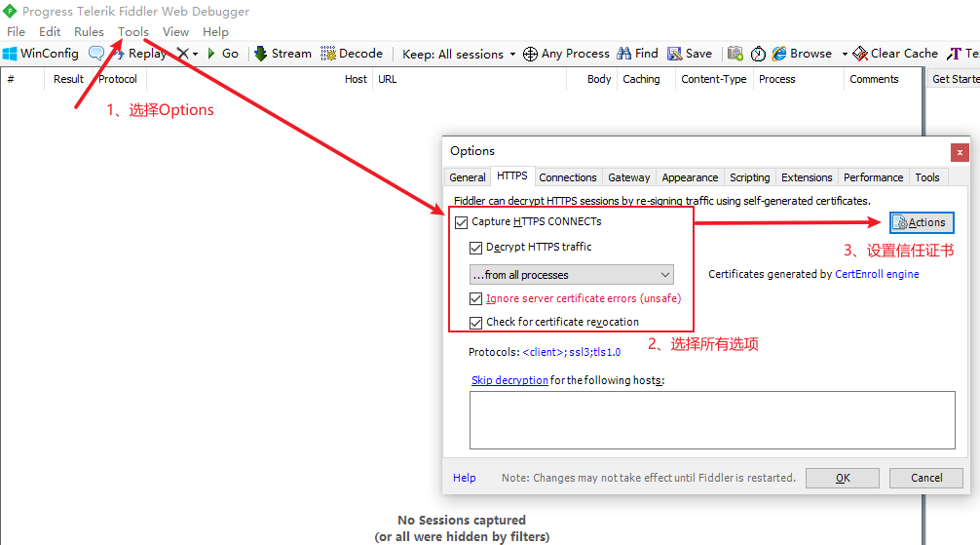
Task: Click the Skip decryption link
Action: 509,380
